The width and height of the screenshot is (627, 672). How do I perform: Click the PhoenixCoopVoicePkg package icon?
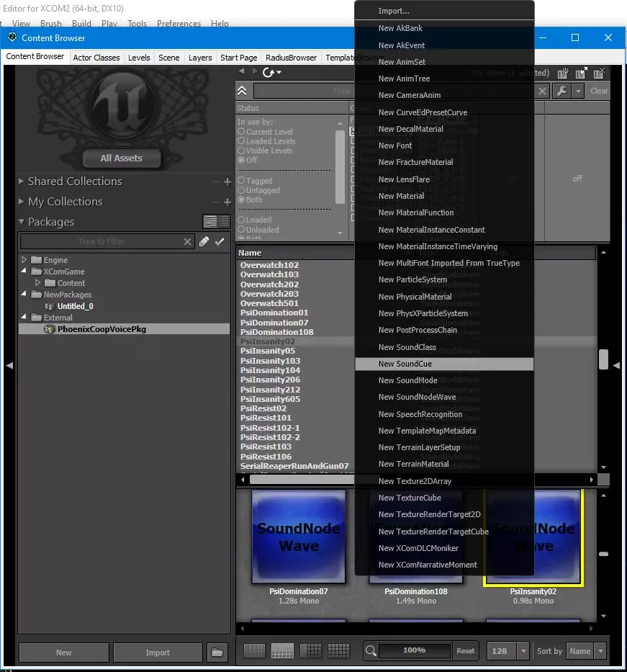pyautogui.click(x=50, y=329)
